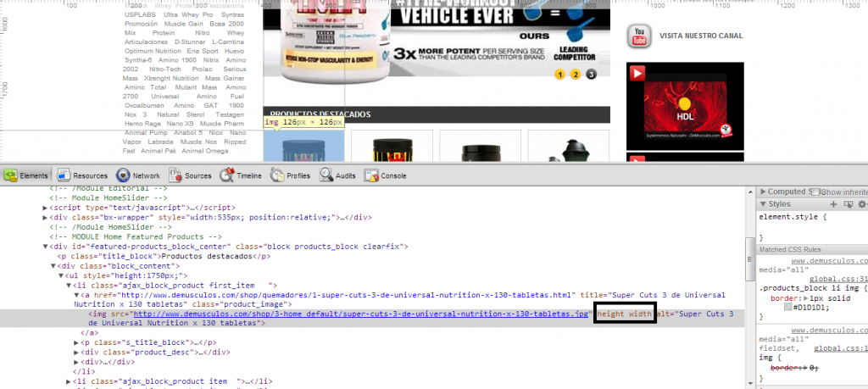Collapse the featured-products_block_center div
Viewport: 868px width, 389px height.
46,247
